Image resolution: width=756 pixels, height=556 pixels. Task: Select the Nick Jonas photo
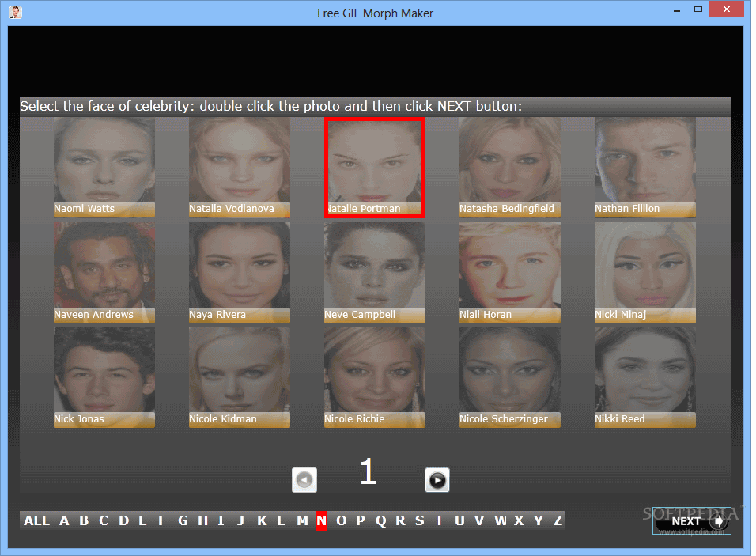point(104,377)
